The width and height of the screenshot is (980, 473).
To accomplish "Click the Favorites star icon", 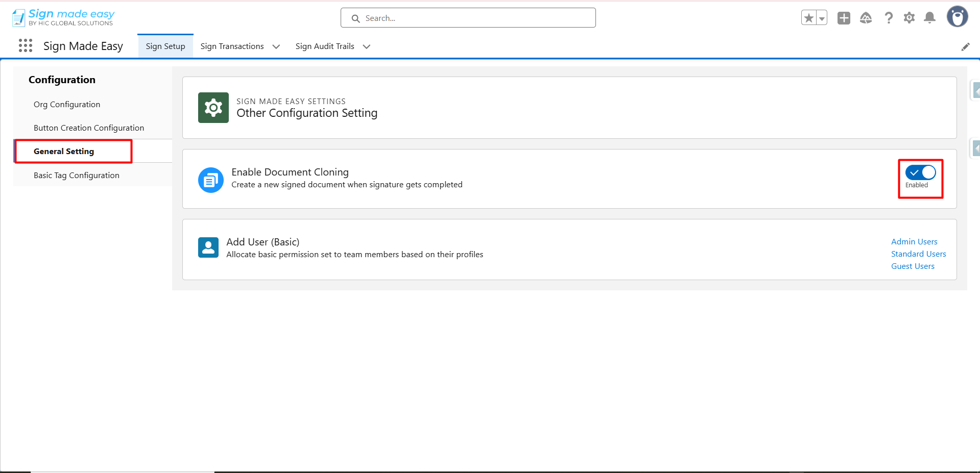I will (808, 18).
